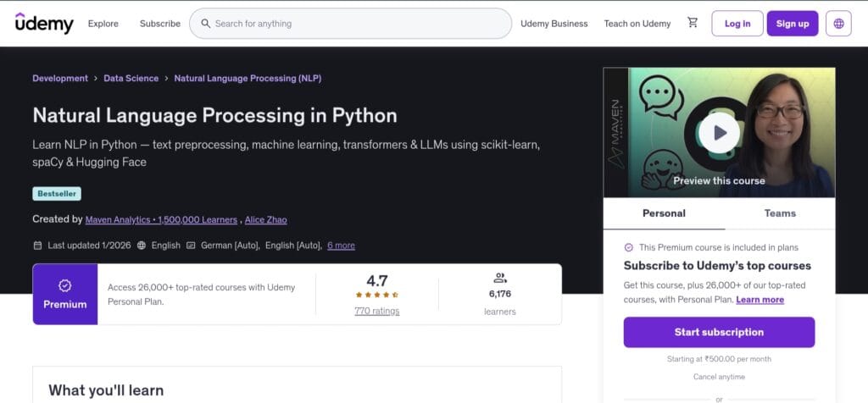Go to Udemy Business

point(554,24)
